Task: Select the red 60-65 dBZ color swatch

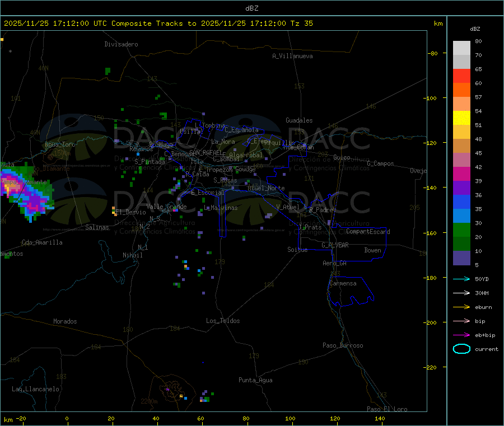Action: tap(461, 76)
